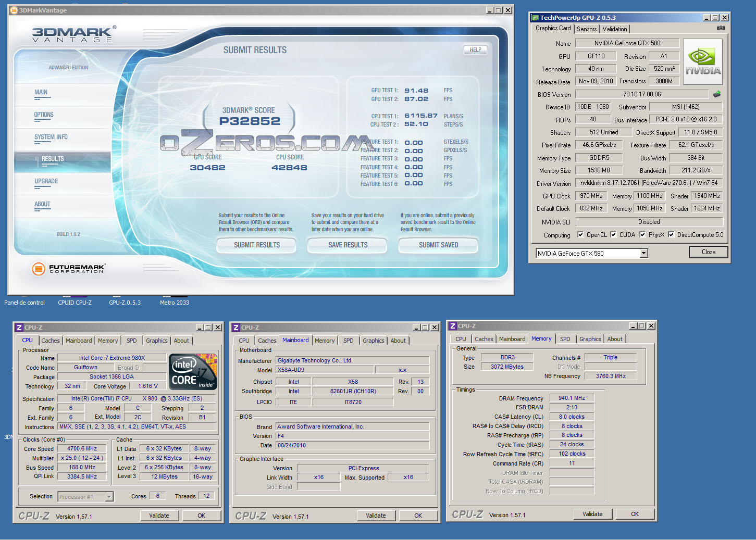The width and height of the screenshot is (756, 540).
Task: Click the NB Frequency 3760.3 MHz field
Action: [611, 376]
